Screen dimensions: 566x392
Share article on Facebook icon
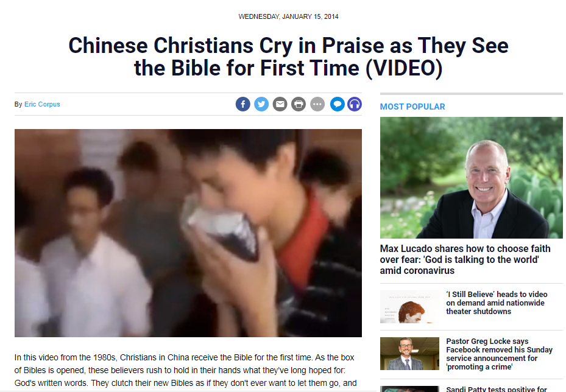[243, 104]
